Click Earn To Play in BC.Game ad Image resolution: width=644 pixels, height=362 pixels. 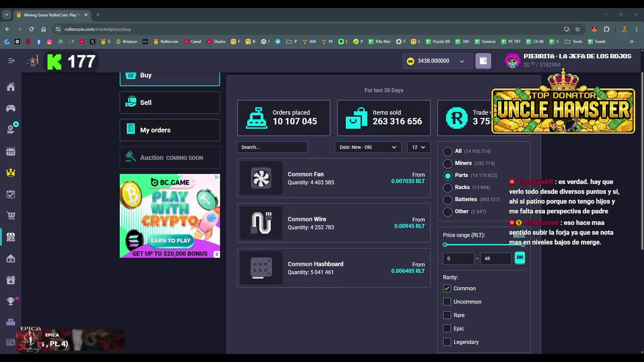pos(171,240)
